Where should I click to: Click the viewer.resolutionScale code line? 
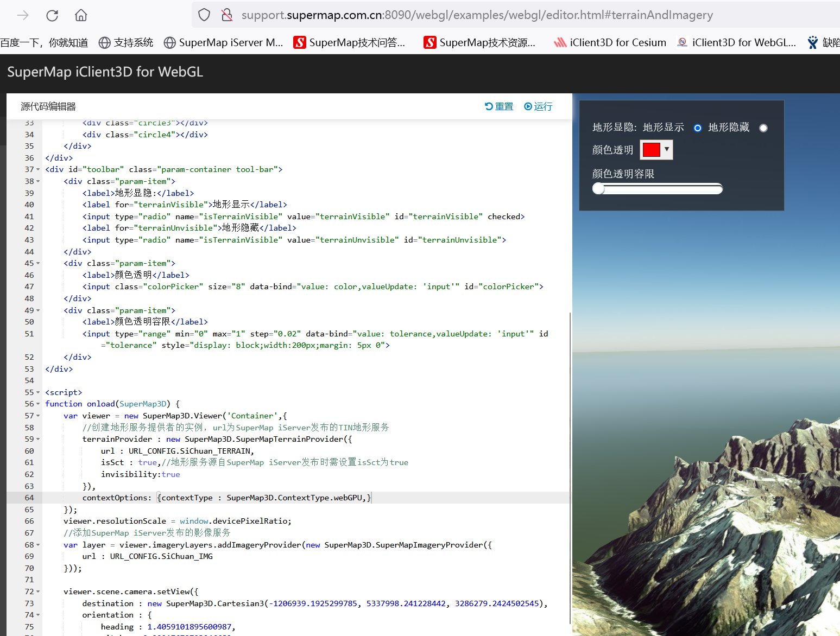178,521
